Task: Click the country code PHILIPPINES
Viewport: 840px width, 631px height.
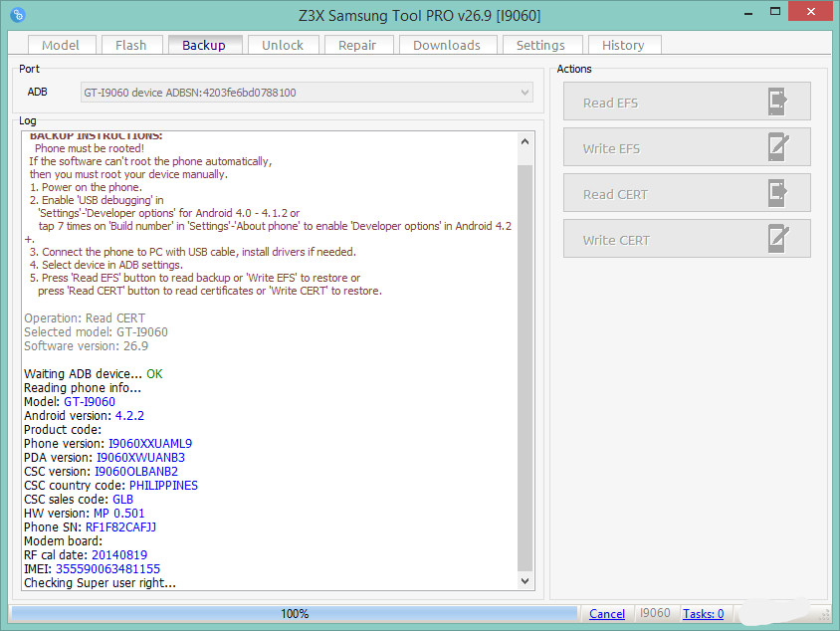Action: [x=163, y=486]
